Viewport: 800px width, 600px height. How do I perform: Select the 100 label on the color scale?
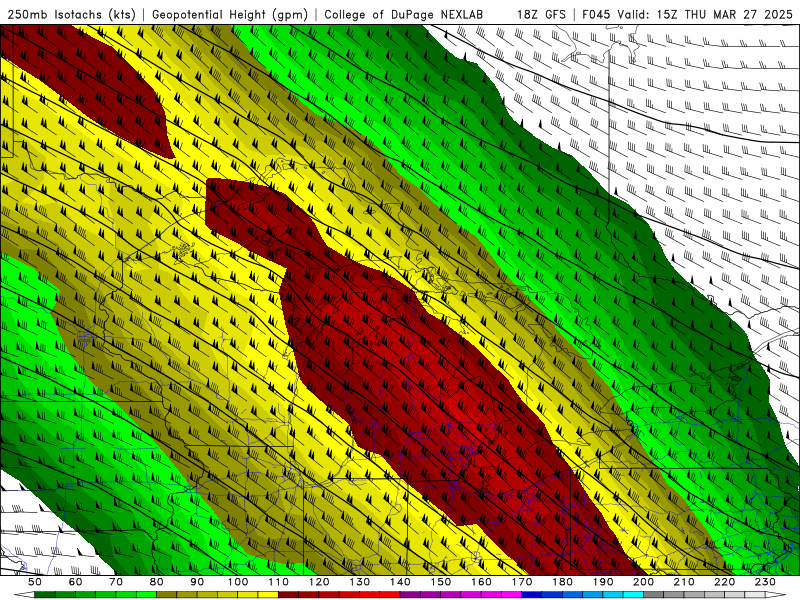[x=238, y=582]
